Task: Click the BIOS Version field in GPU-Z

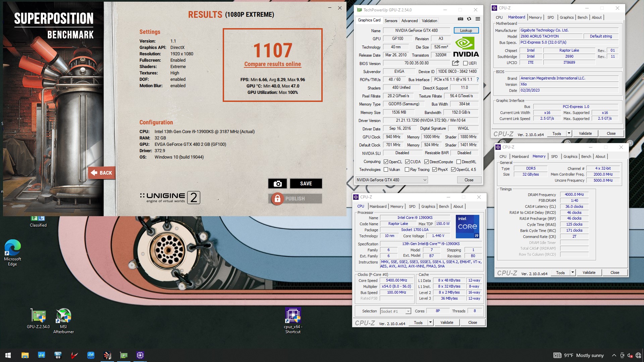Action: click(x=416, y=63)
